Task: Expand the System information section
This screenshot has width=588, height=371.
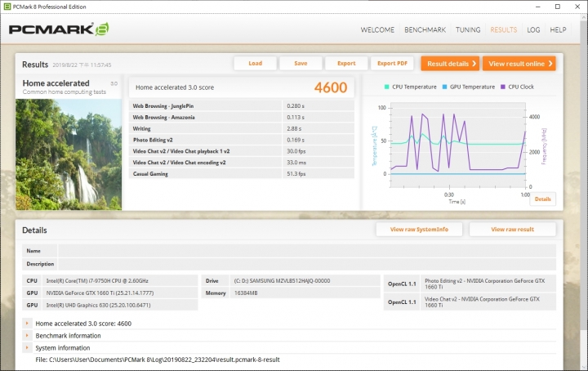Action: (28, 348)
